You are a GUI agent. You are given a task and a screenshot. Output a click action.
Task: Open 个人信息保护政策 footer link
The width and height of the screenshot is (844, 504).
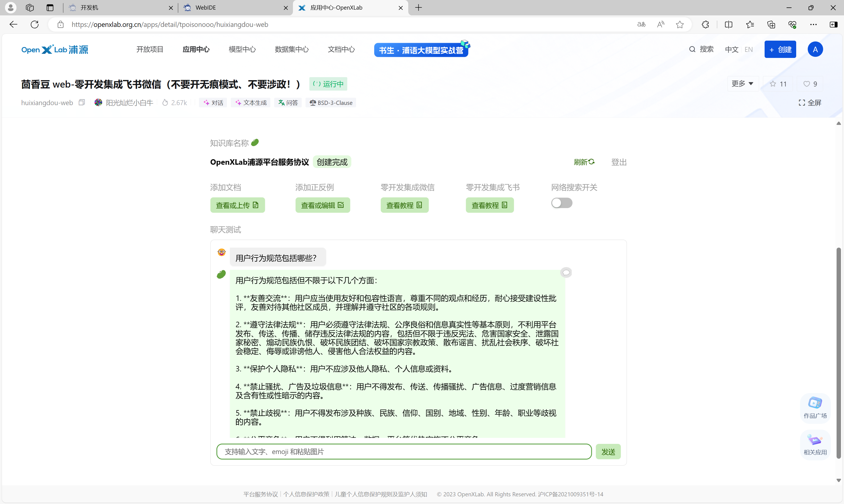point(306,494)
